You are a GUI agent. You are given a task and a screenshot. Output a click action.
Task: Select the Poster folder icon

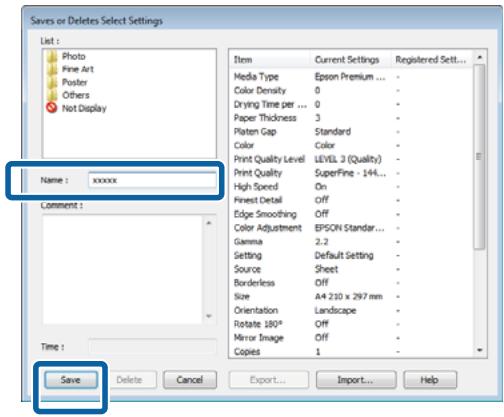point(52,82)
